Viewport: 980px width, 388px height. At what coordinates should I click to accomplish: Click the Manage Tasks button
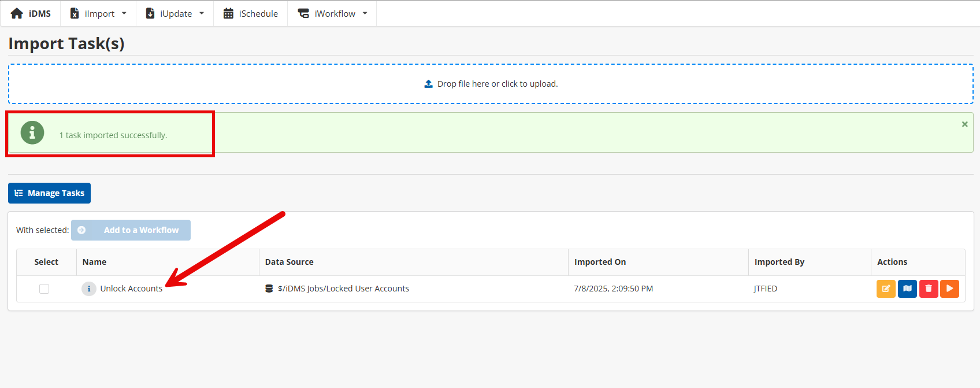point(49,193)
